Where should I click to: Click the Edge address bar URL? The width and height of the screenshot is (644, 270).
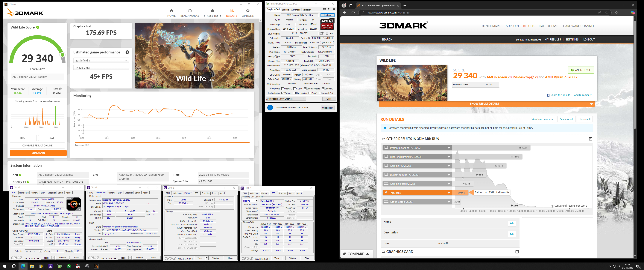coord(388,13)
